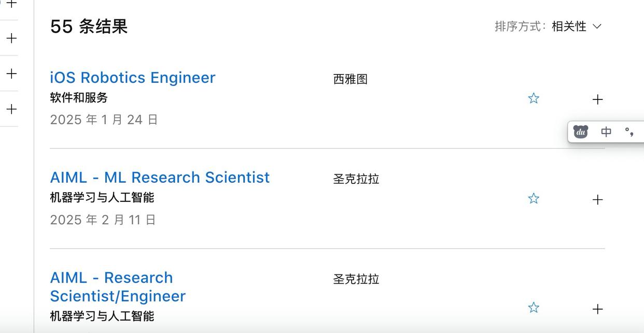Star the iOS Robotics Engineer job
Image resolution: width=644 pixels, height=333 pixels.
[x=534, y=98]
